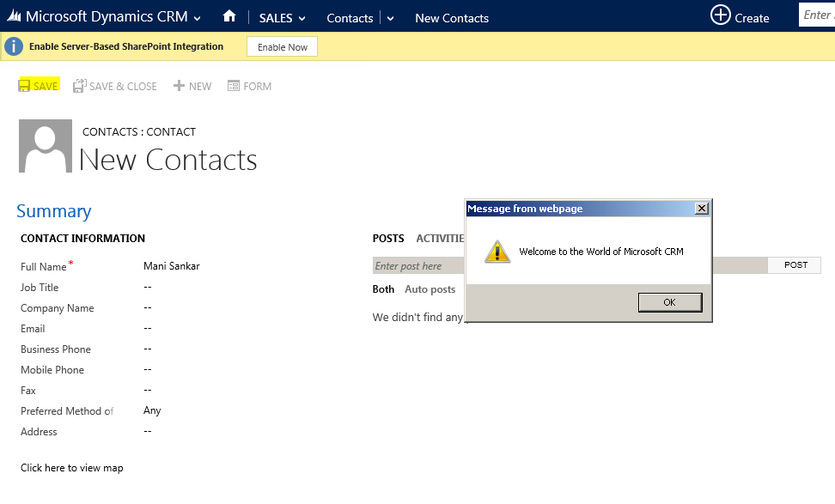Click the Form editor icon
The image size is (835, 504).
pyautogui.click(x=234, y=86)
